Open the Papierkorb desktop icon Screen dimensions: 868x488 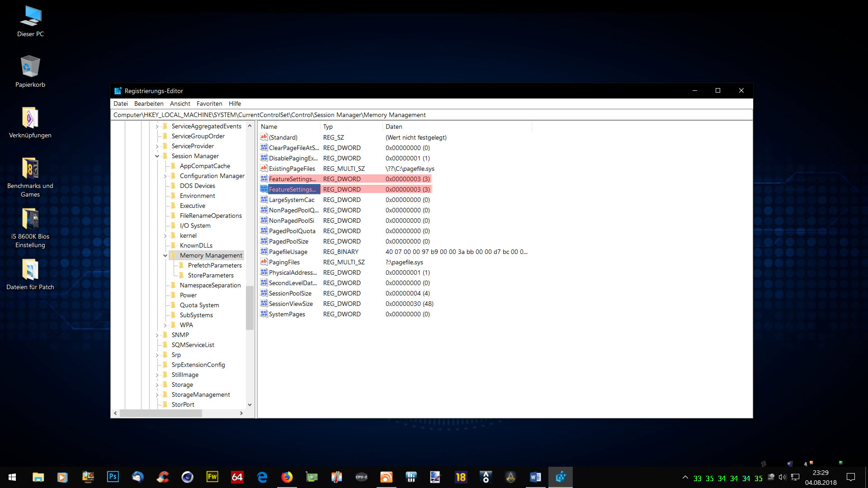click(30, 67)
